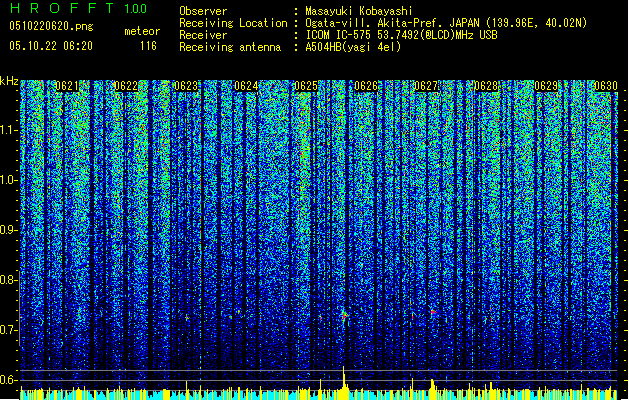
Task: Click the 0.7 kHz axis tick label
Action: coord(9,330)
